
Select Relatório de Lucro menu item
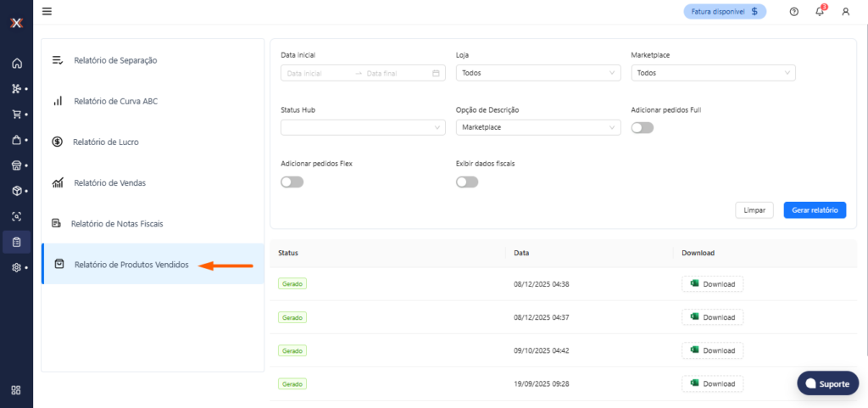pos(105,142)
